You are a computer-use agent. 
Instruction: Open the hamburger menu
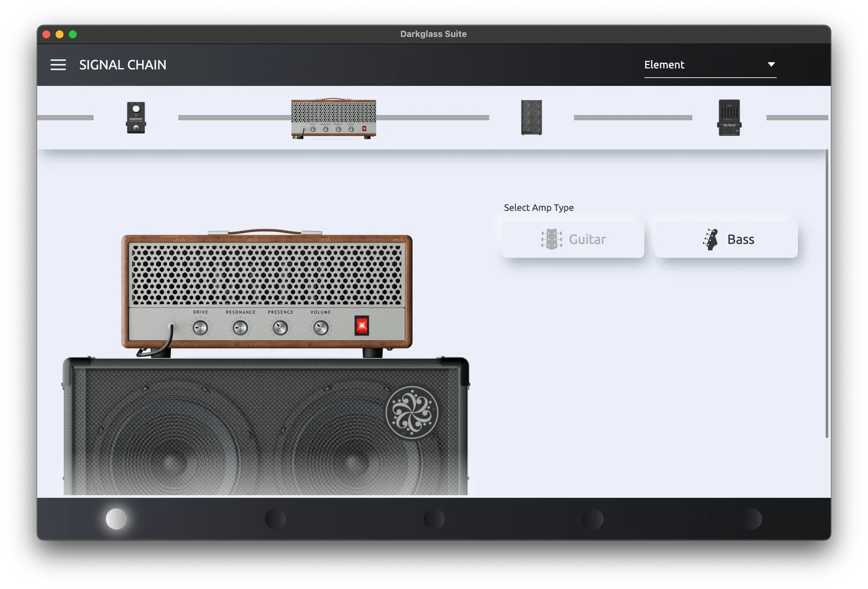click(58, 65)
